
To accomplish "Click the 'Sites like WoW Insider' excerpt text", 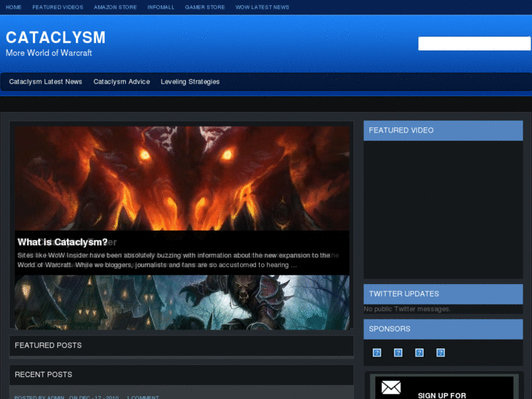I will click(173, 260).
